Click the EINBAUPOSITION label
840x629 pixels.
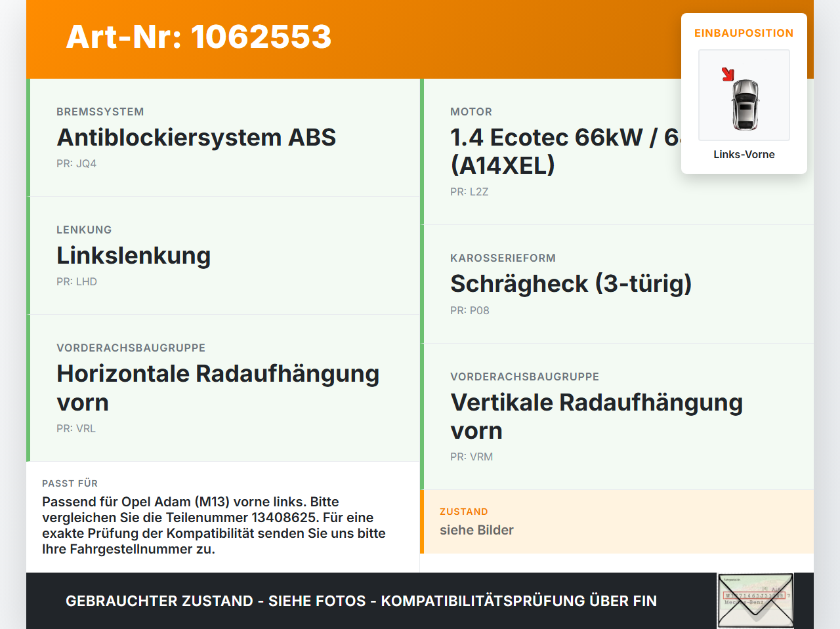click(744, 33)
